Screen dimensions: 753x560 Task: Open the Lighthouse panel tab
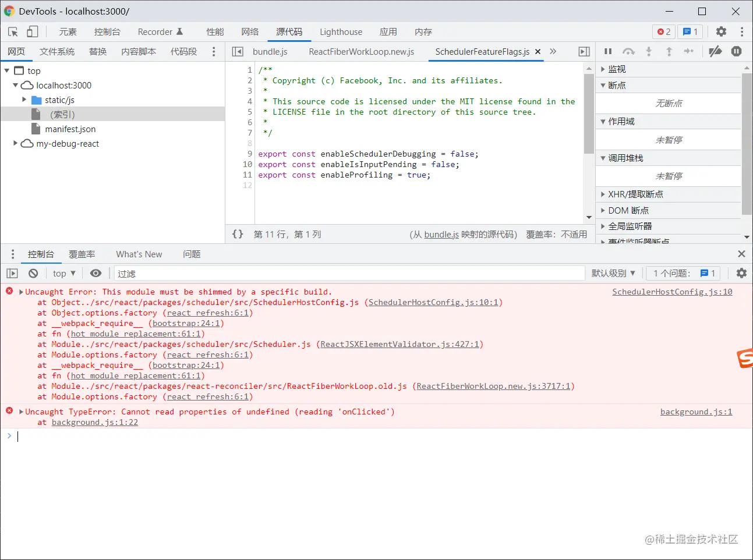[341, 32]
